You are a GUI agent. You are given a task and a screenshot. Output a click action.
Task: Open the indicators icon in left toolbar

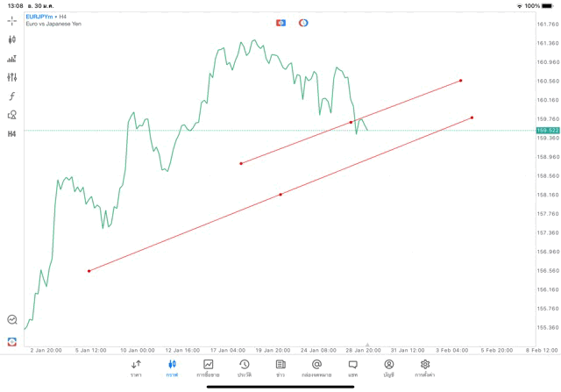tap(12, 59)
